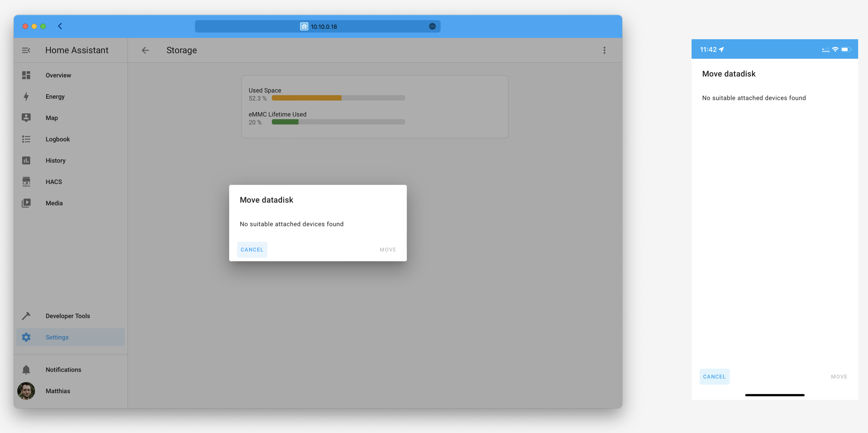868x433 pixels.
Task: Open HACS store icon
Action: (x=26, y=182)
